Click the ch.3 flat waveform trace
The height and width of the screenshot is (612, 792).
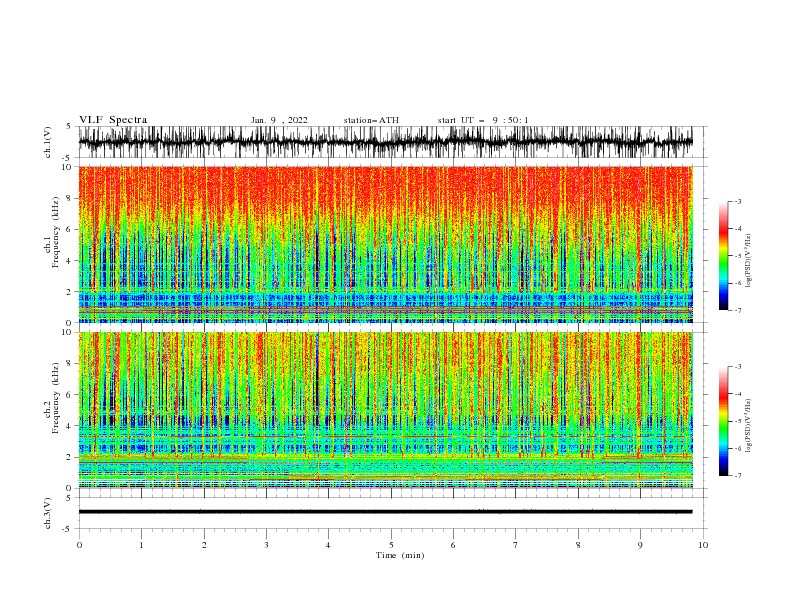(385, 512)
